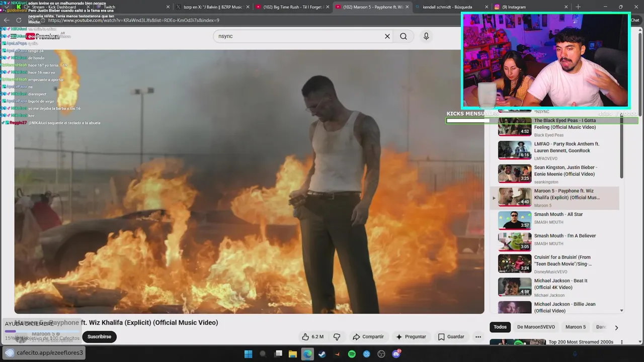Screen dimensions: 644x362
Task: Close the Instagram browser tab
Action: pyautogui.click(x=566, y=7)
